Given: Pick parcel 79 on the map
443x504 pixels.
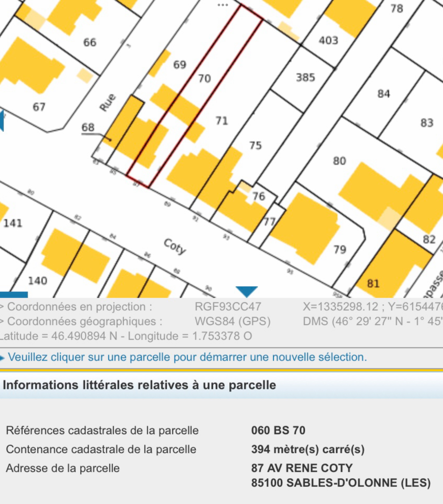Looking at the screenshot, I should click(x=340, y=250).
